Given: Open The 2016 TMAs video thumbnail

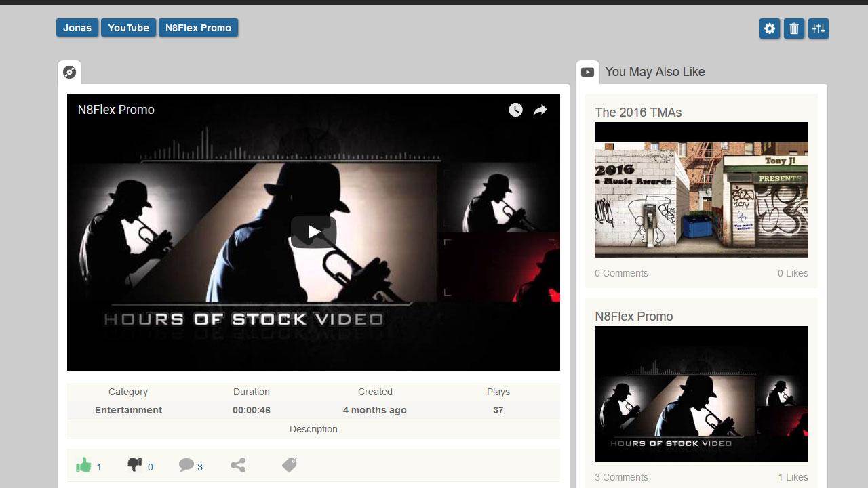Looking at the screenshot, I should tap(701, 190).
